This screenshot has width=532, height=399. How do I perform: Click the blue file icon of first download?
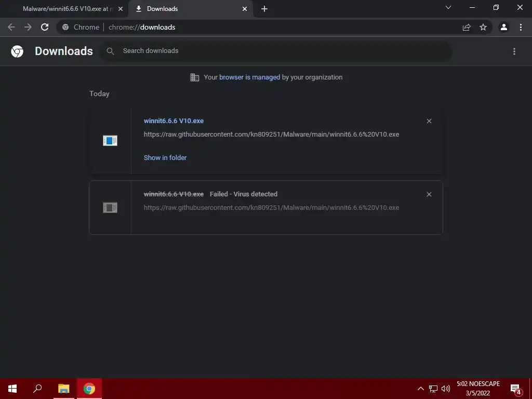pyautogui.click(x=110, y=140)
